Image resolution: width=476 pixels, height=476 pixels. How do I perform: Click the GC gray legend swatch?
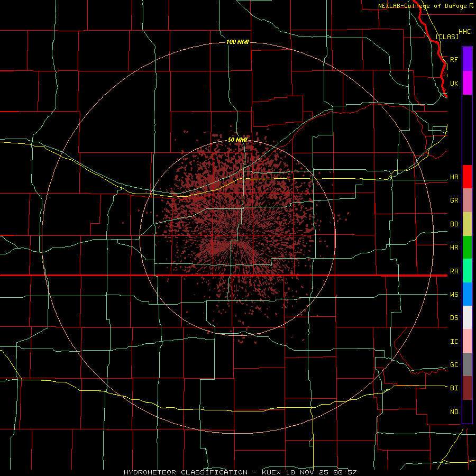point(467,364)
